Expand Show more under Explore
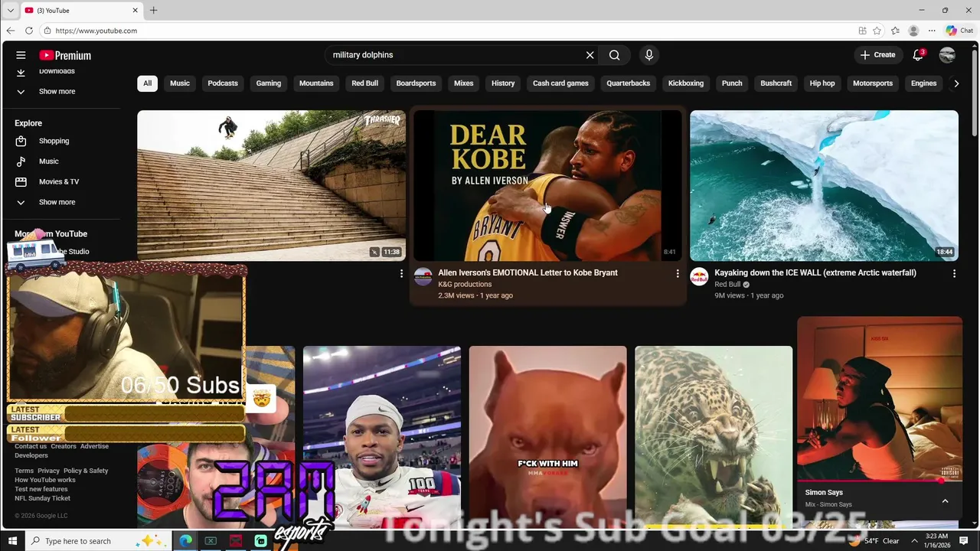 click(x=57, y=202)
